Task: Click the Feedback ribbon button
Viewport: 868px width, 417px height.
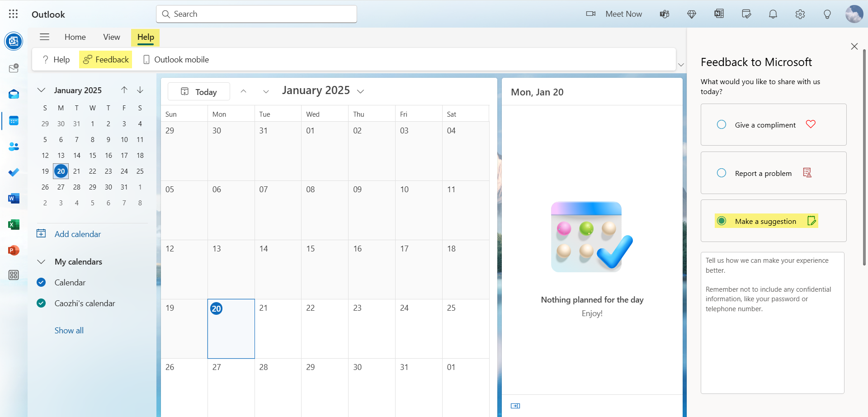Action: (106, 60)
